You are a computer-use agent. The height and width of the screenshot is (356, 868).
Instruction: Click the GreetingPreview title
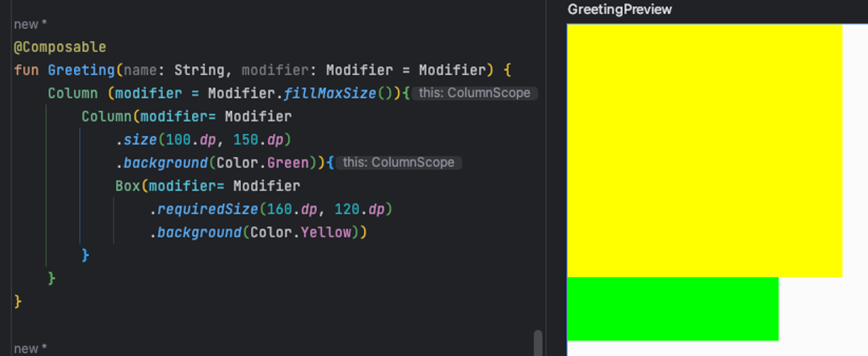[619, 9]
